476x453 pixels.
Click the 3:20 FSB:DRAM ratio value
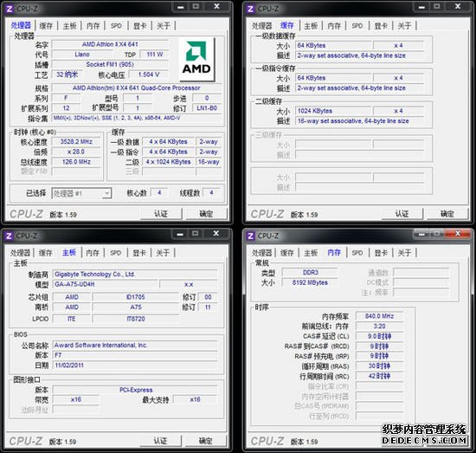(x=379, y=327)
